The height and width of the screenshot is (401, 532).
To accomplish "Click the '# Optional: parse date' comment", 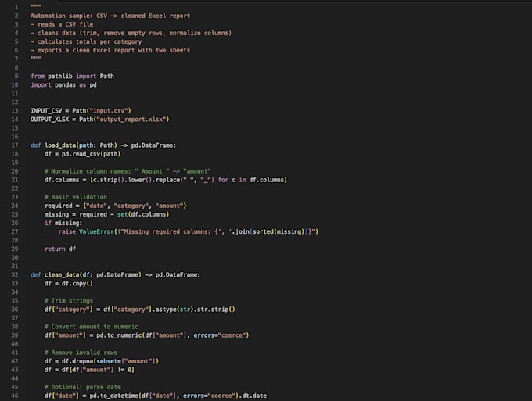I will pos(82,387).
